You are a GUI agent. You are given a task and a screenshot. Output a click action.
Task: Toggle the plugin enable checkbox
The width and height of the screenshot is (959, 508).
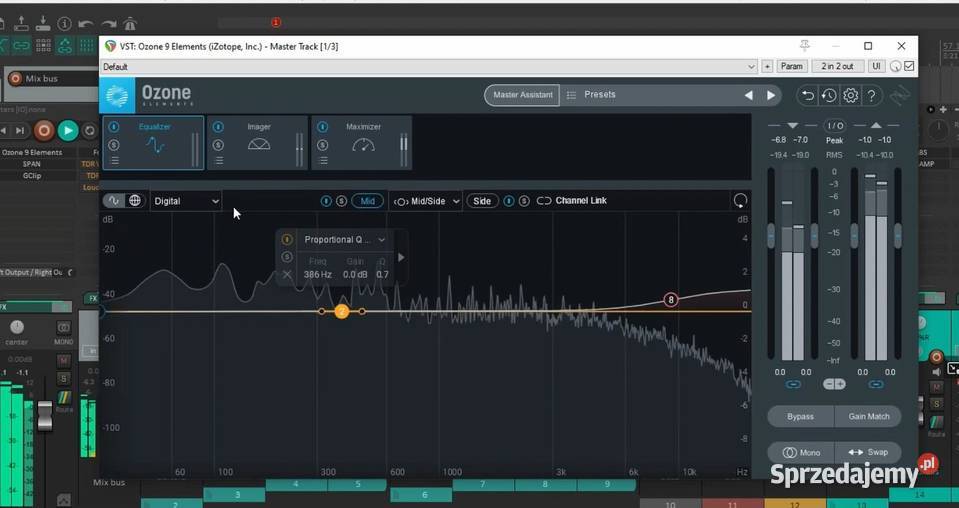click(909, 67)
